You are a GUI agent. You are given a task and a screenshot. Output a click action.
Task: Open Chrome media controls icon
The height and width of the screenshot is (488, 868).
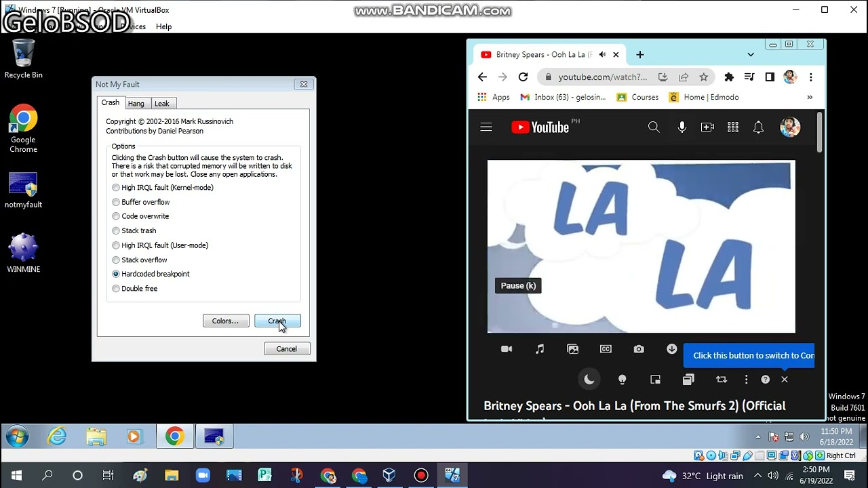coord(749,77)
